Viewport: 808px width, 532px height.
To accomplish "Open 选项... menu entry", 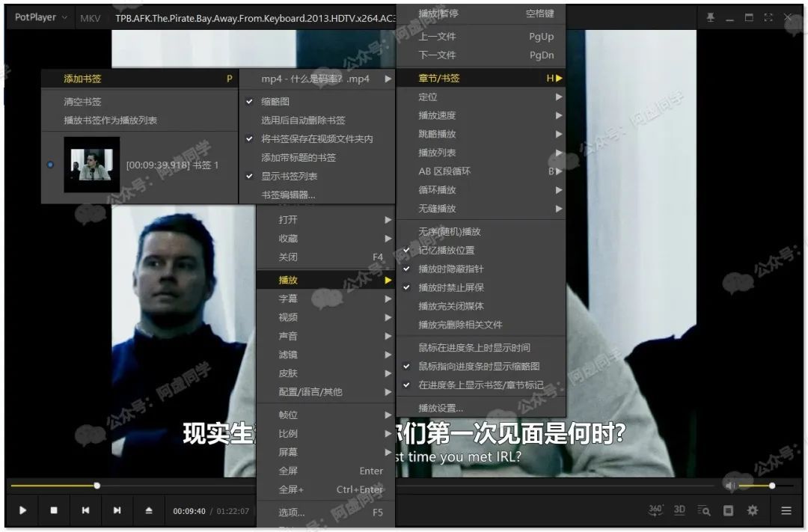I will pyautogui.click(x=325, y=513).
